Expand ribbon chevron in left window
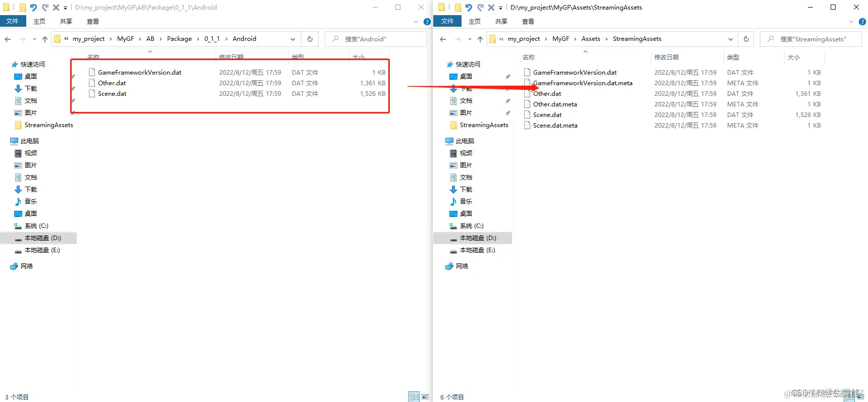 point(416,22)
